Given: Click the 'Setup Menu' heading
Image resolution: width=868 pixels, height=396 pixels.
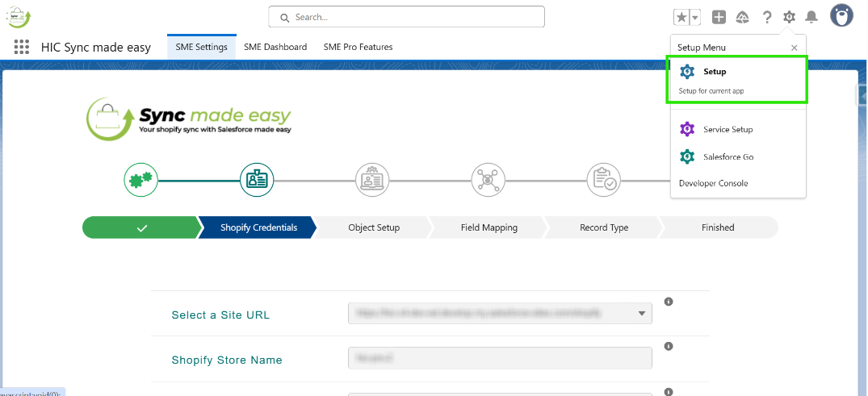Looking at the screenshot, I should pyautogui.click(x=702, y=48).
